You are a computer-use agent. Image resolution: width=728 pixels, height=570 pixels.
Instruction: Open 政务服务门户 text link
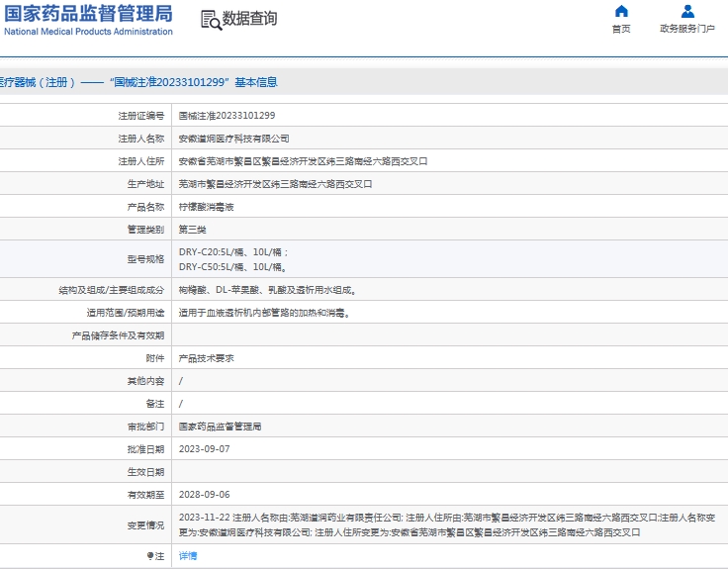point(687,29)
